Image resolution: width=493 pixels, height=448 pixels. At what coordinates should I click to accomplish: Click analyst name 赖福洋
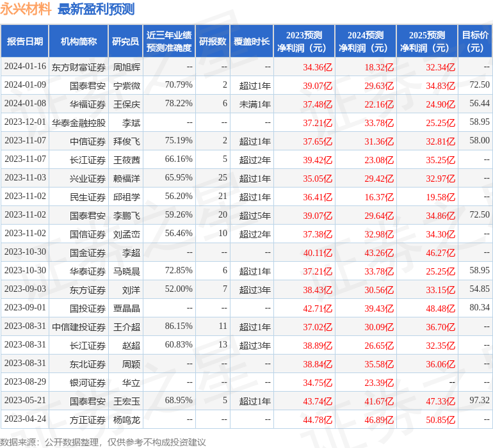coord(127,179)
